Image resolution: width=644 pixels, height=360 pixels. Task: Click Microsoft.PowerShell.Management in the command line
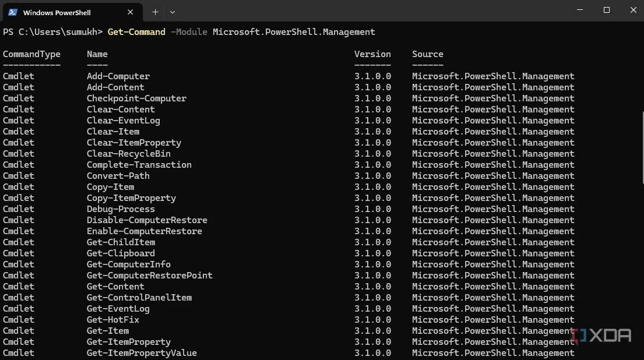[294, 32]
